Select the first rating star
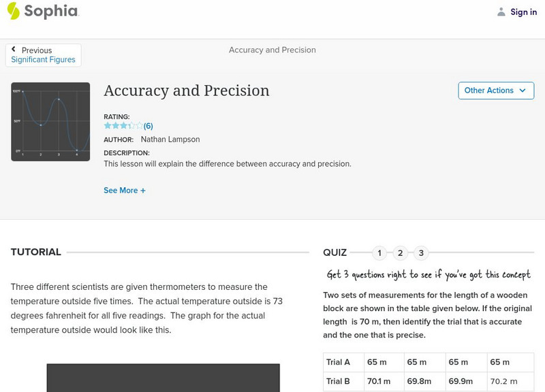Screen dimensions: 545x392 click(106, 125)
